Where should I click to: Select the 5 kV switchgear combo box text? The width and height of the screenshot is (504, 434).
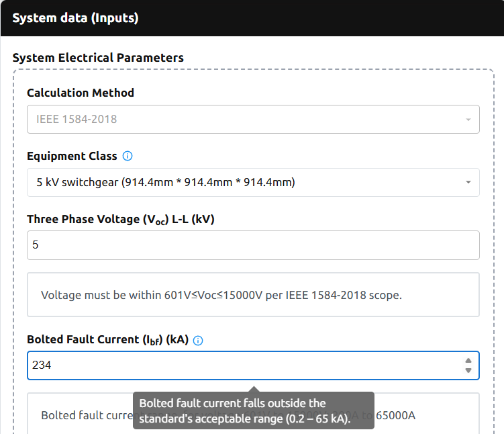pos(165,182)
